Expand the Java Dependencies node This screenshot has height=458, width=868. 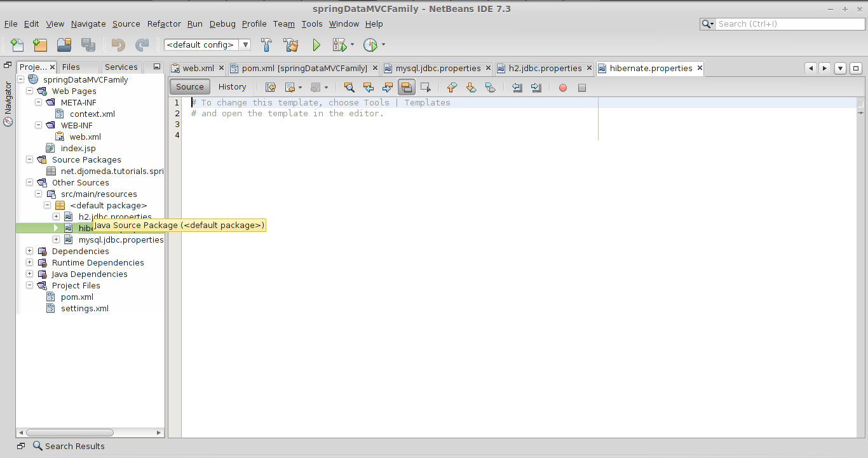click(x=29, y=274)
